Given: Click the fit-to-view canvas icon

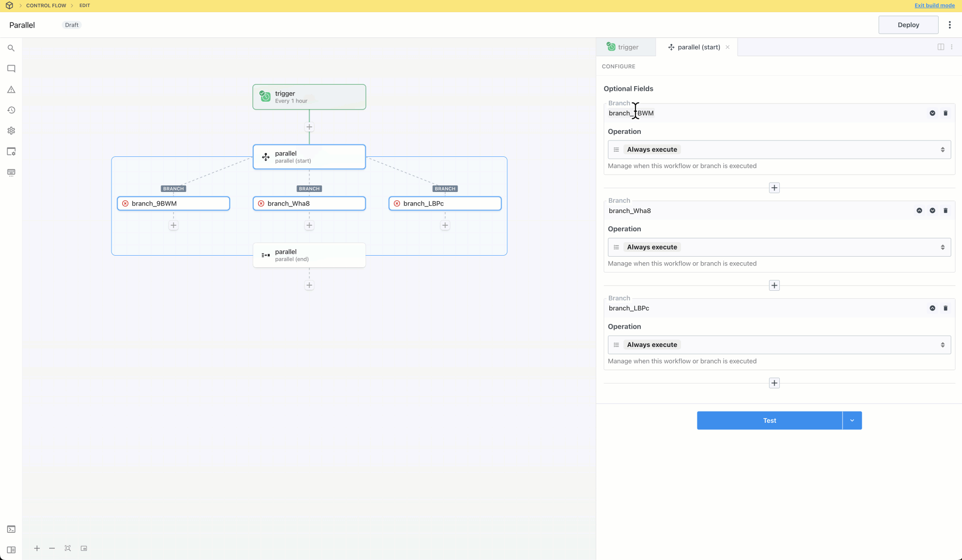Looking at the screenshot, I should coord(68,548).
